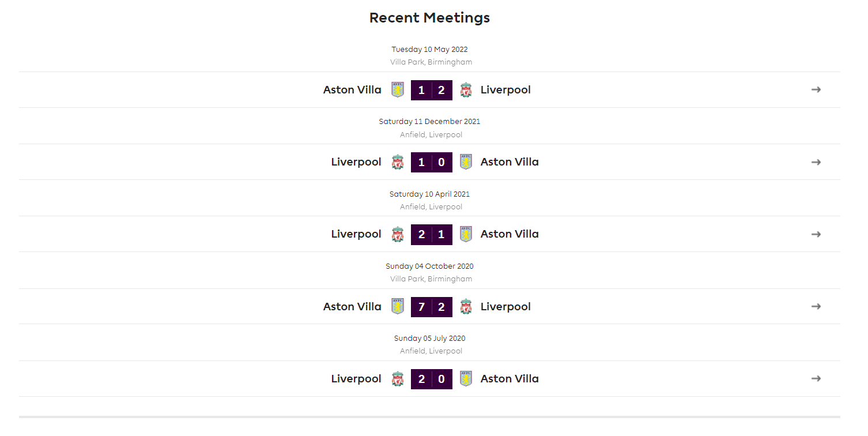868x436 pixels.
Task: Click Aston Villa in the 7-2 match row
Action: tap(352, 307)
